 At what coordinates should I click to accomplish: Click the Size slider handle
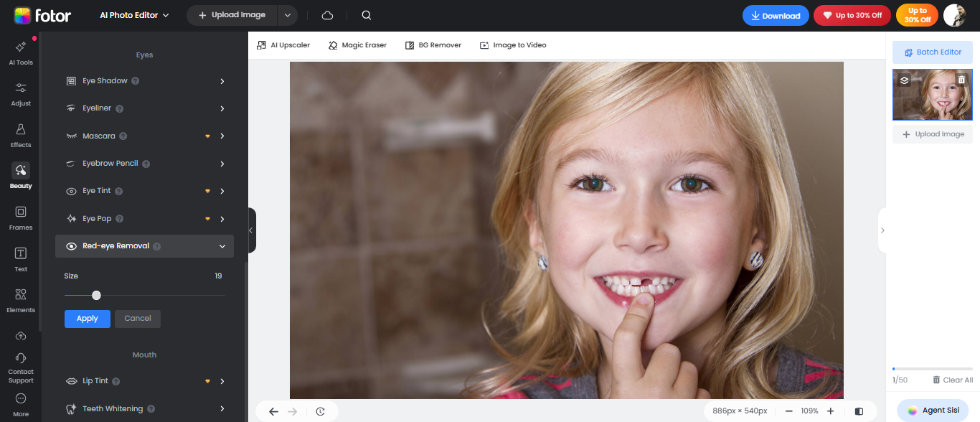(x=96, y=295)
